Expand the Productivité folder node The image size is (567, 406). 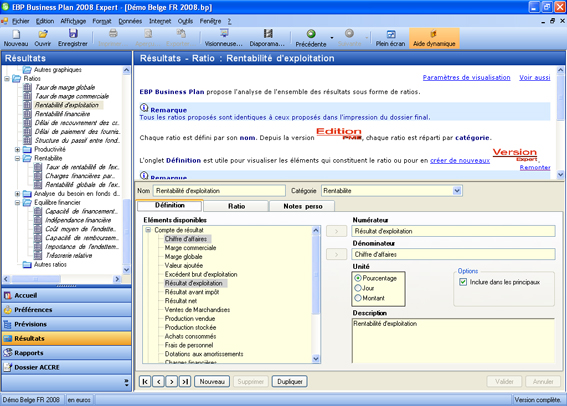click(17, 149)
